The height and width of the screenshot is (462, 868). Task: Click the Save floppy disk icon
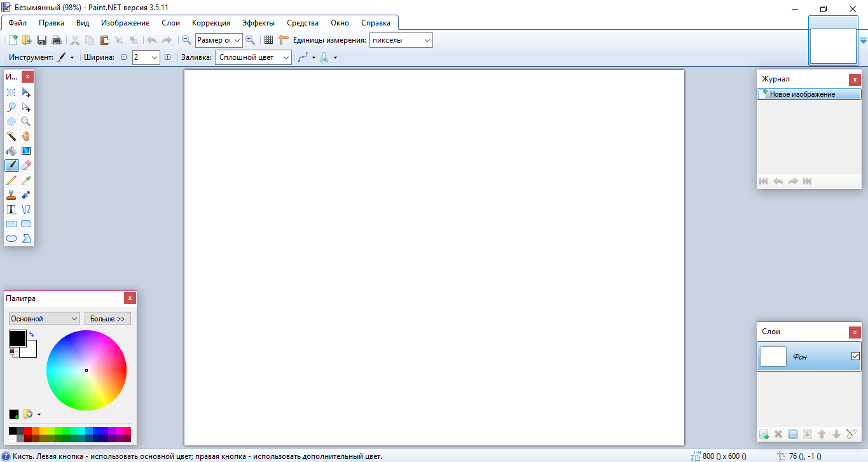coord(42,40)
